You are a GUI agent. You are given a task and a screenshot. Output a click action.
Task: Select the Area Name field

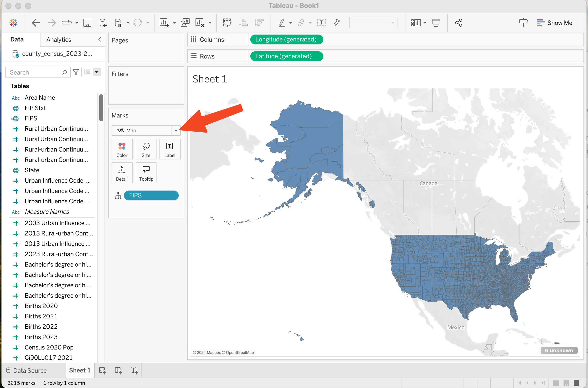pos(40,97)
